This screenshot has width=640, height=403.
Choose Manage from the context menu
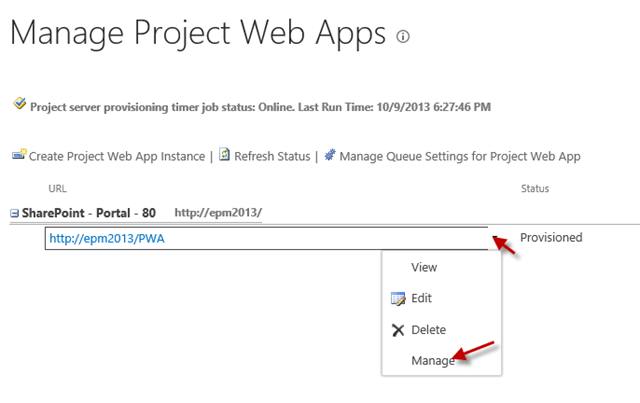point(433,361)
